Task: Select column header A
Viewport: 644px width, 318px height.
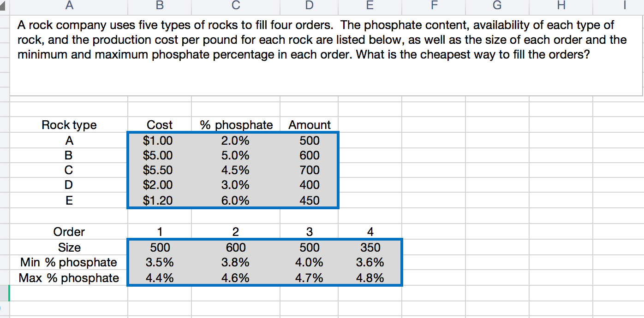Action: tap(69, 5)
